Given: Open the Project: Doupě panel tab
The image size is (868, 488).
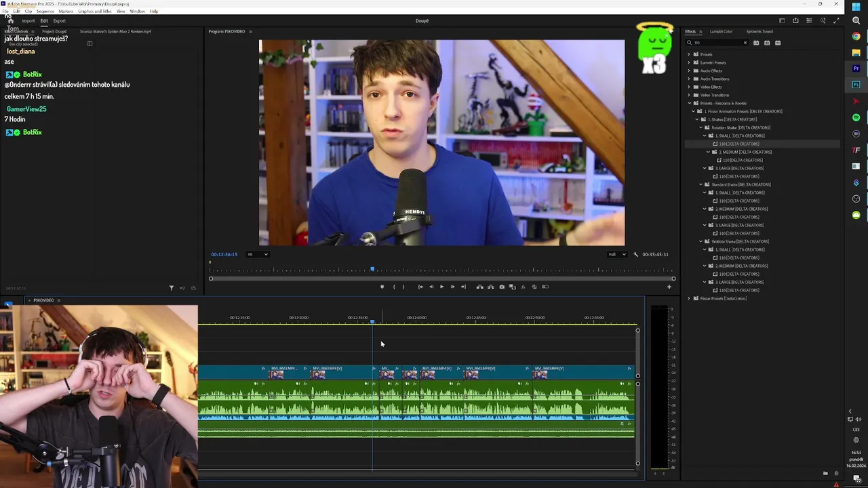Looking at the screenshot, I should pos(54,31).
